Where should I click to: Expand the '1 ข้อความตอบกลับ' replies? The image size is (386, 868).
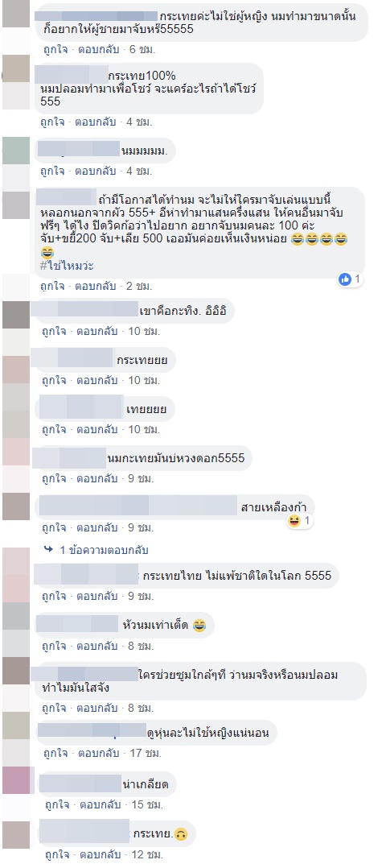click(x=104, y=550)
